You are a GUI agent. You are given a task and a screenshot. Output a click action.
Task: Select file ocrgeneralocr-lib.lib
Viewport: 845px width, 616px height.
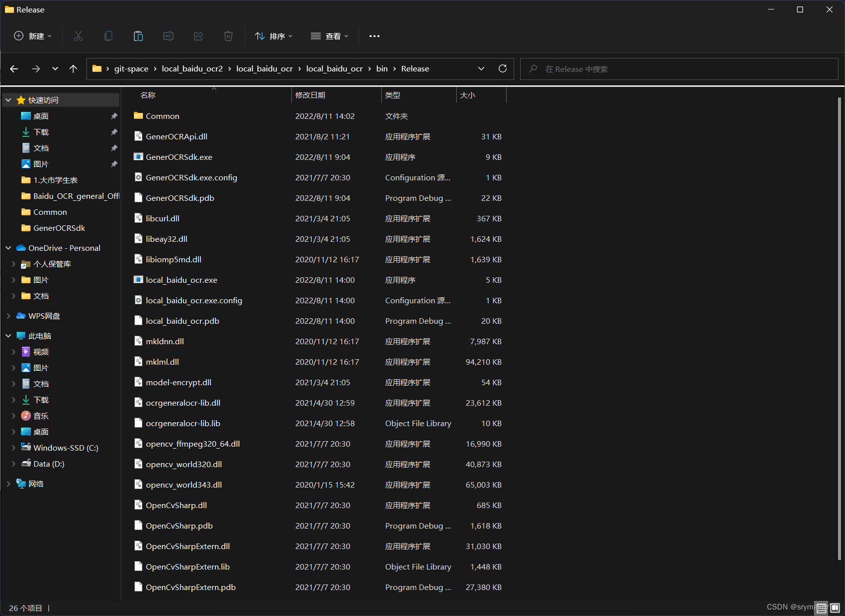tap(183, 423)
